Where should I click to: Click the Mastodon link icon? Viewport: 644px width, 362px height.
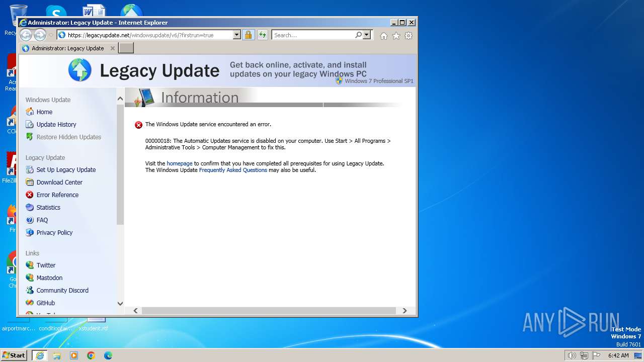click(30, 278)
